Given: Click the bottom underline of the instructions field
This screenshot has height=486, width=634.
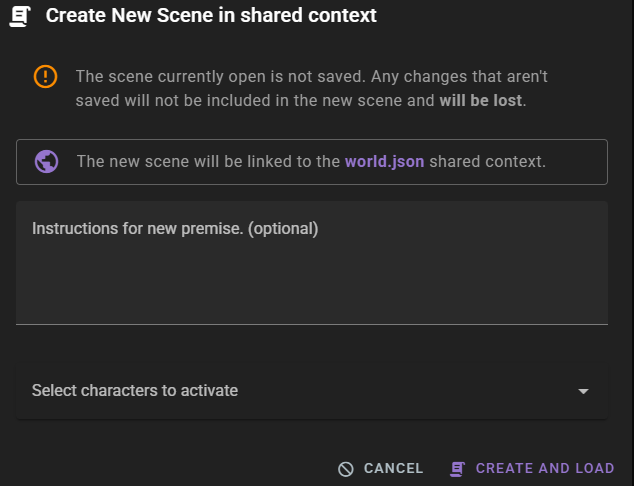Looking at the screenshot, I should click(311, 323).
